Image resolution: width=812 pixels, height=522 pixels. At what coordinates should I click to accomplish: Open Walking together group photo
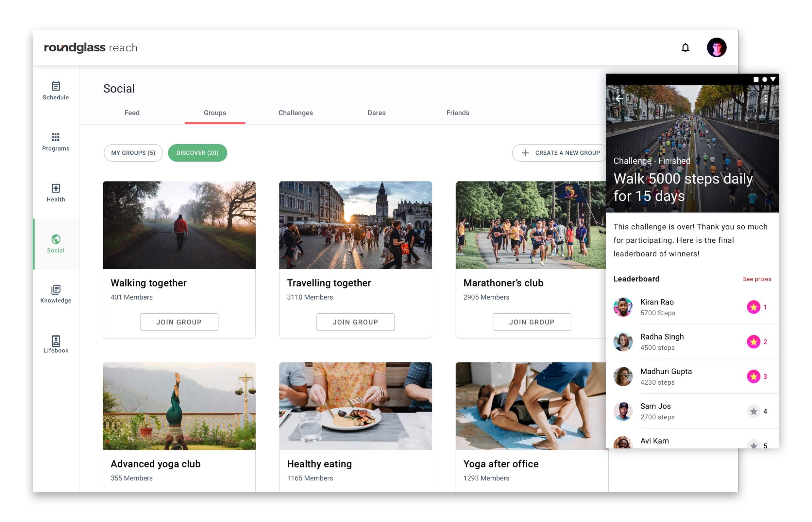pos(179,225)
